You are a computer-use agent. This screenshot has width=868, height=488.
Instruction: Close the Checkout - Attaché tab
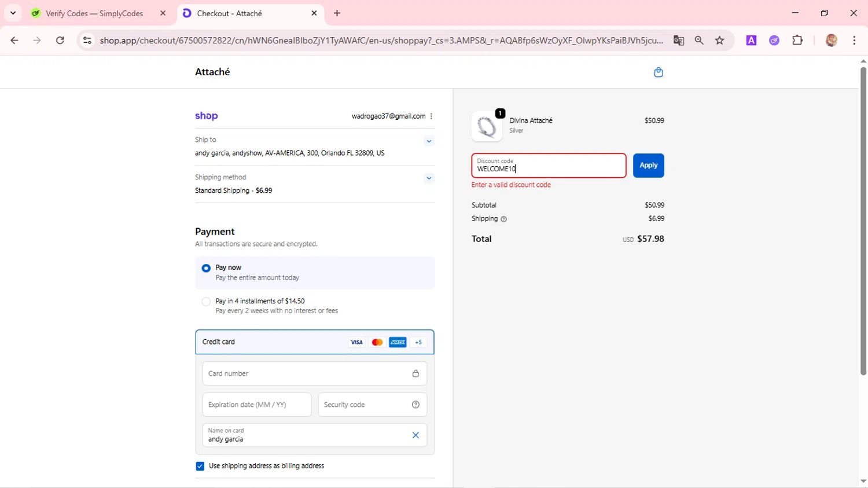point(314,13)
